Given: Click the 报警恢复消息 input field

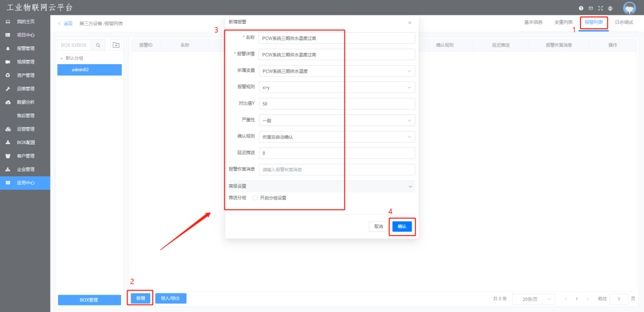Looking at the screenshot, I should tap(336, 169).
